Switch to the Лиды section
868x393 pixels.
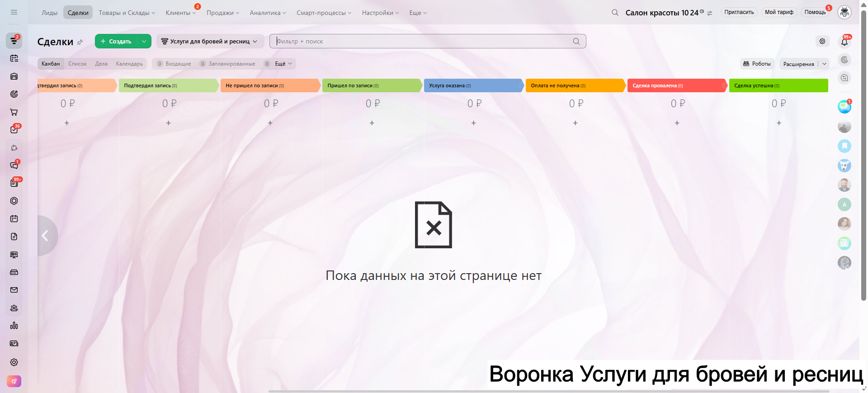(50, 13)
